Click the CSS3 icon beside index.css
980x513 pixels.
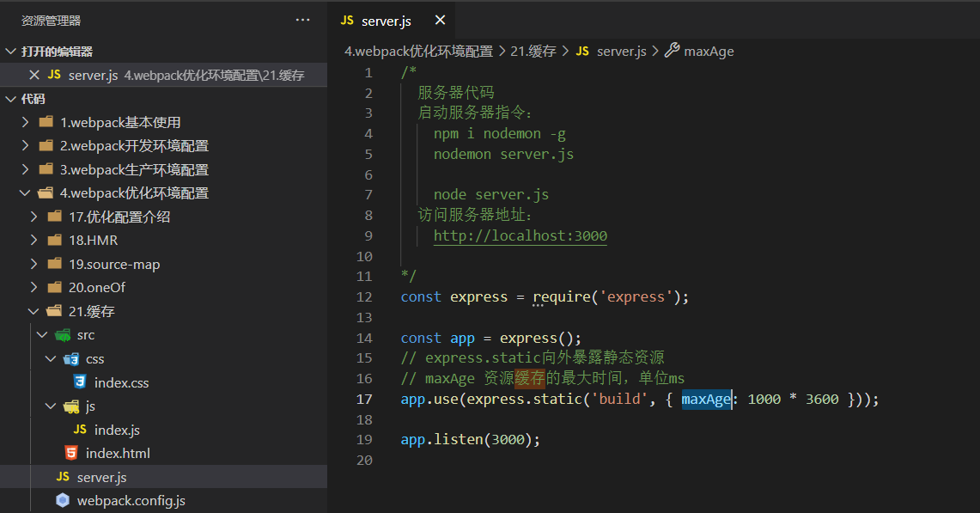tap(79, 382)
